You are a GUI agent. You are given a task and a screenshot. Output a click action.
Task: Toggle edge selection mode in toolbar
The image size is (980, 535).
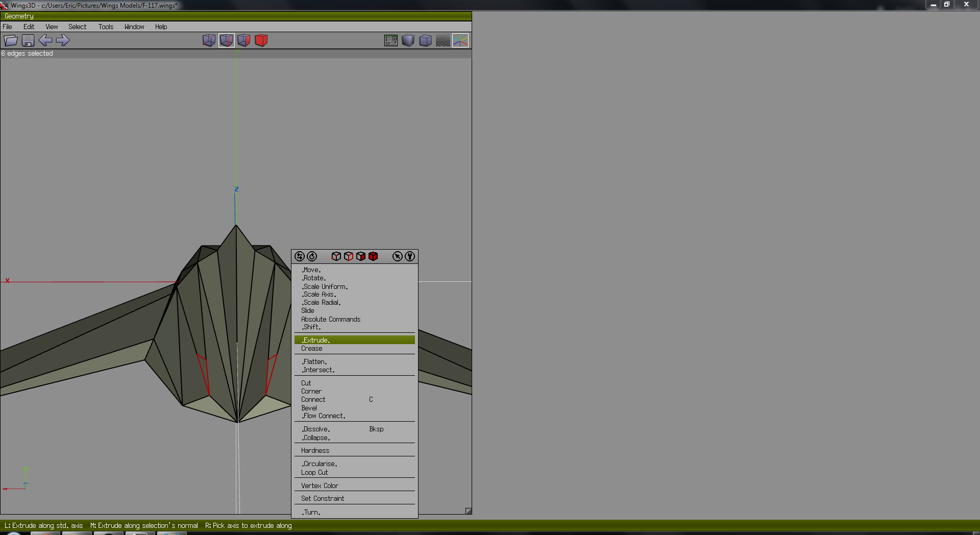click(x=227, y=40)
